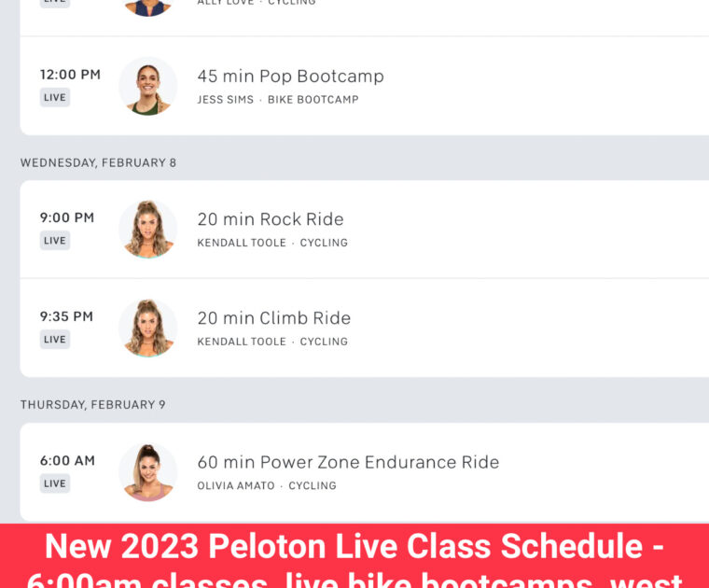
Task: Open the 20 min Rock Ride class
Action: coord(271,219)
